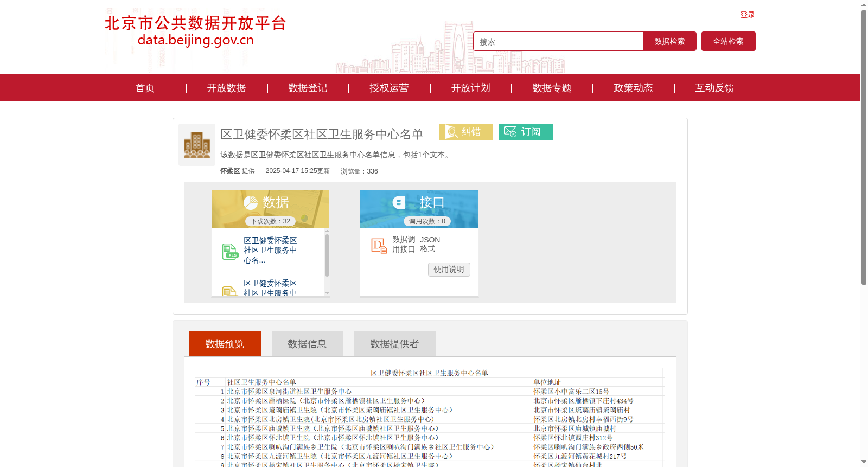The height and width of the screenshot is (467, 868).
Task: Click the data file list scroll-down arrow
Action: point(327,293)
